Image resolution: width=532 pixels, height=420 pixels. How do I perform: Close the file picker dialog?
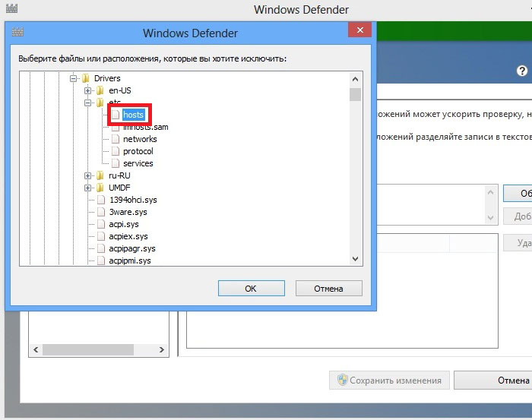pos(360,30)
